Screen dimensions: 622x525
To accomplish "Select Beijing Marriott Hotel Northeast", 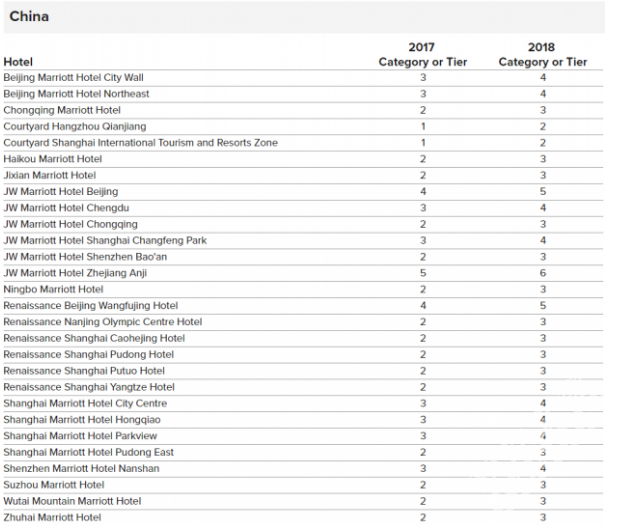I will point(76,94).
